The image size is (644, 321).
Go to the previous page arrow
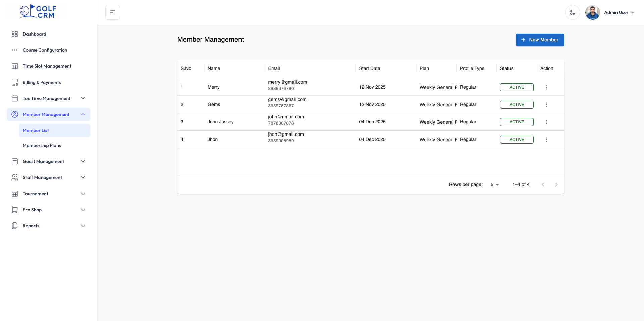pos(543,185)
